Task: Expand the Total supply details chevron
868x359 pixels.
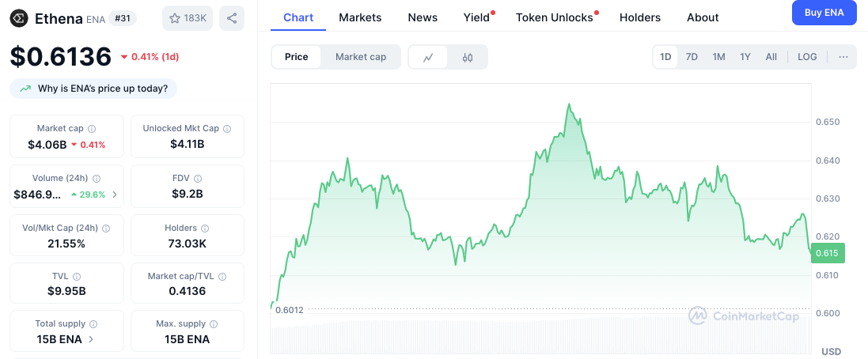Action: tap(91, 339)
